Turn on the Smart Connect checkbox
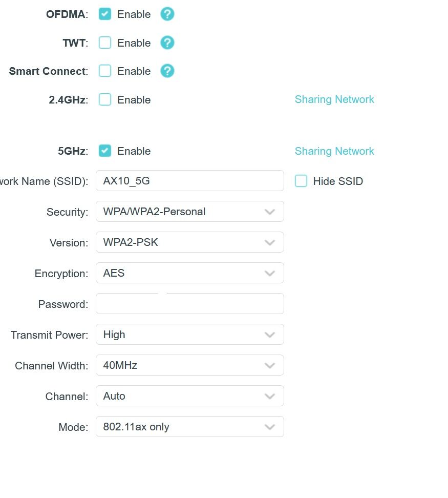Viewport: 448px width, 498px height. tap(105, 71)
